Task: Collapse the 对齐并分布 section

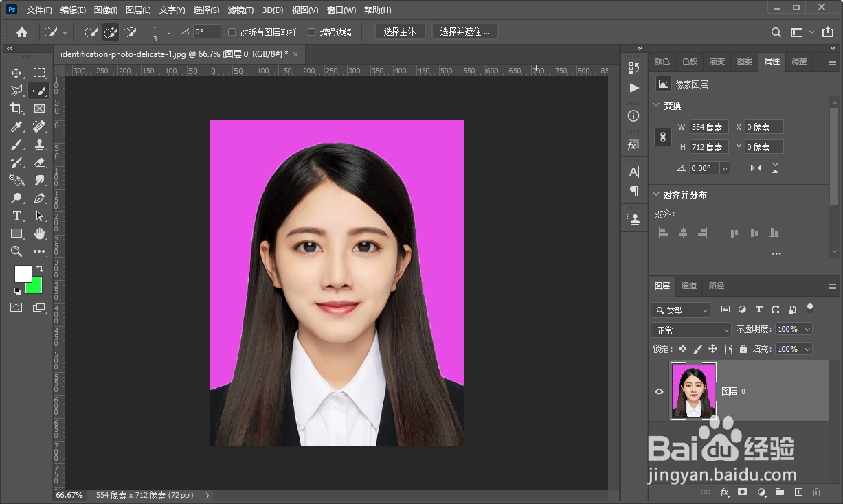Action: click(655, 195)
